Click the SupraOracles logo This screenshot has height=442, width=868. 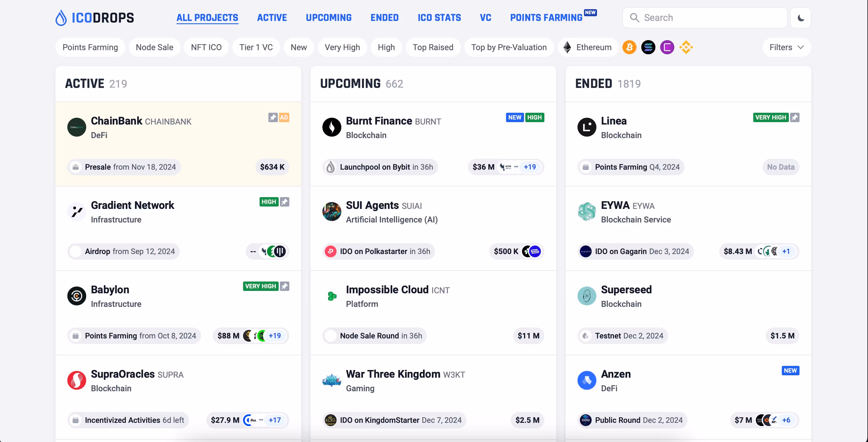coord(77,380)
